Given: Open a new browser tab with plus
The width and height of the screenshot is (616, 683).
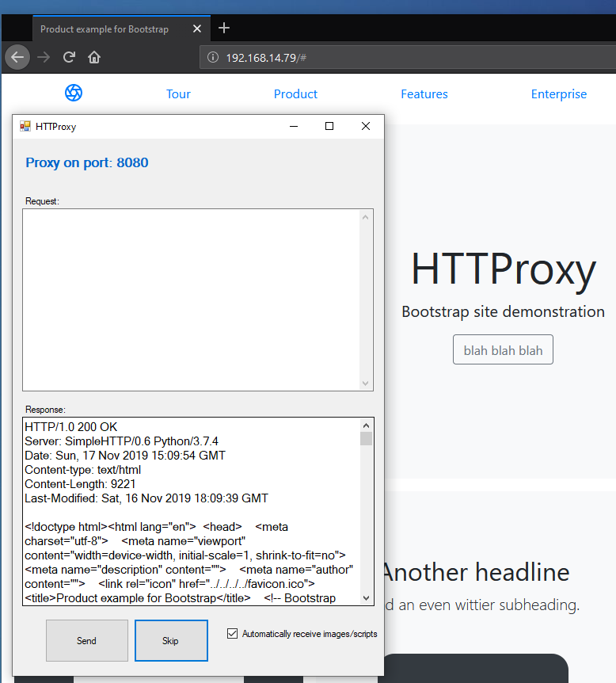Looking at the screenshot, I should click(x=224, y=28).
